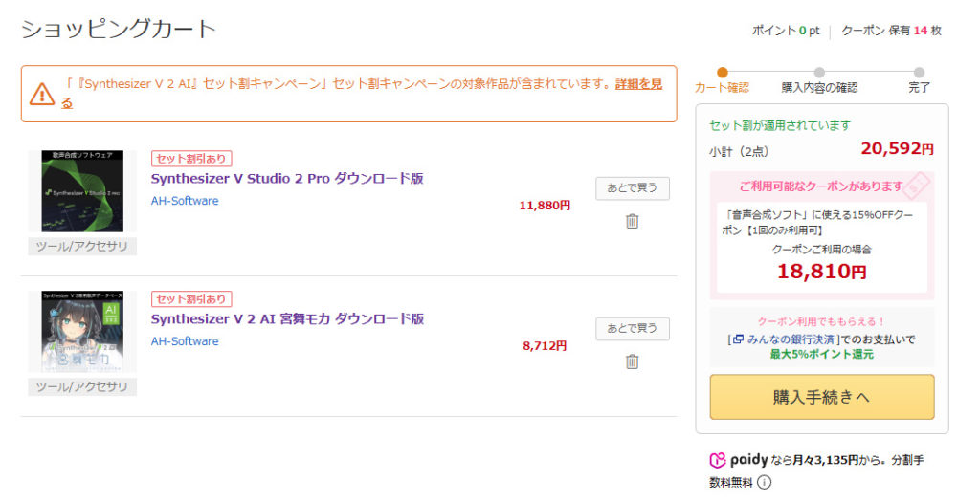The height and width of the screenshot is (503, 980).
Task: Save Studio 2 Pro with あとで買う
Action: click(x=632, y=188)
